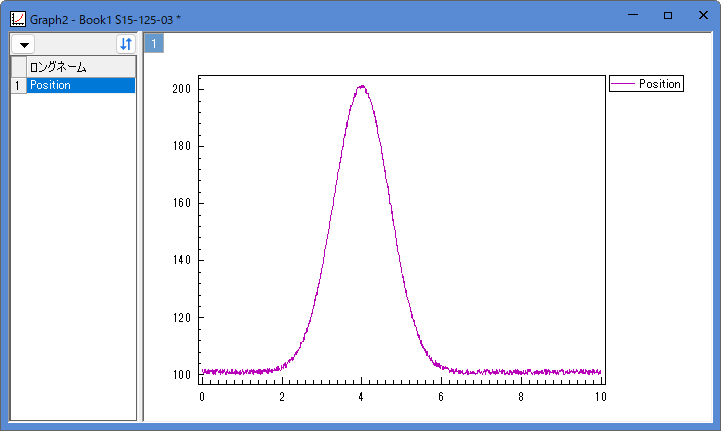The height and width of the screenshot is (431, 721).
Task: Click the peak of the magenta curve
Action: point(362,86)
